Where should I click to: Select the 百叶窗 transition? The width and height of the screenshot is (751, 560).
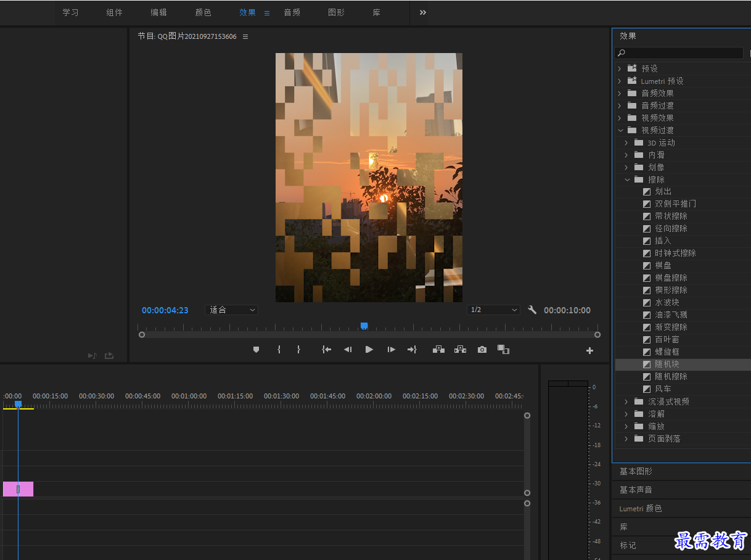click(x=667, y=339)
